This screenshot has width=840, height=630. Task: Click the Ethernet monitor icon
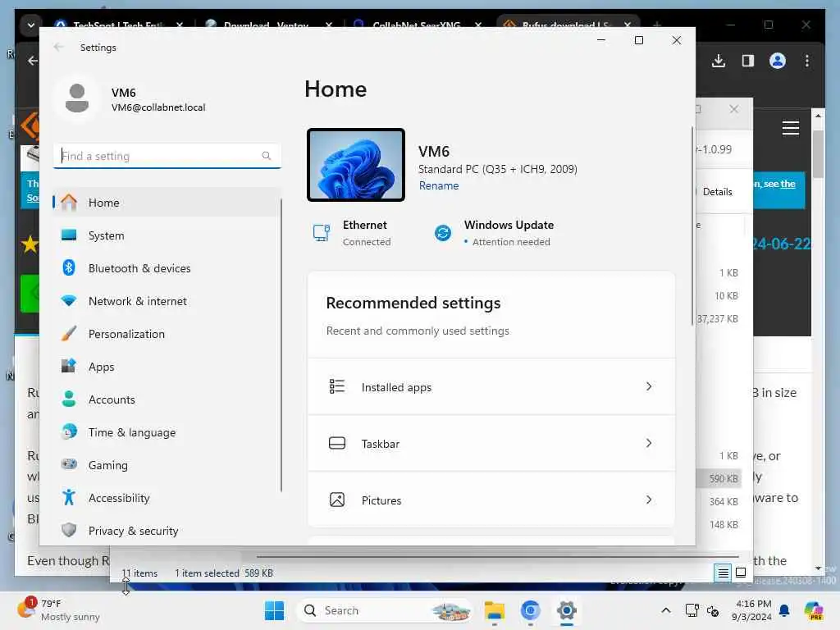tap(322, 233)
